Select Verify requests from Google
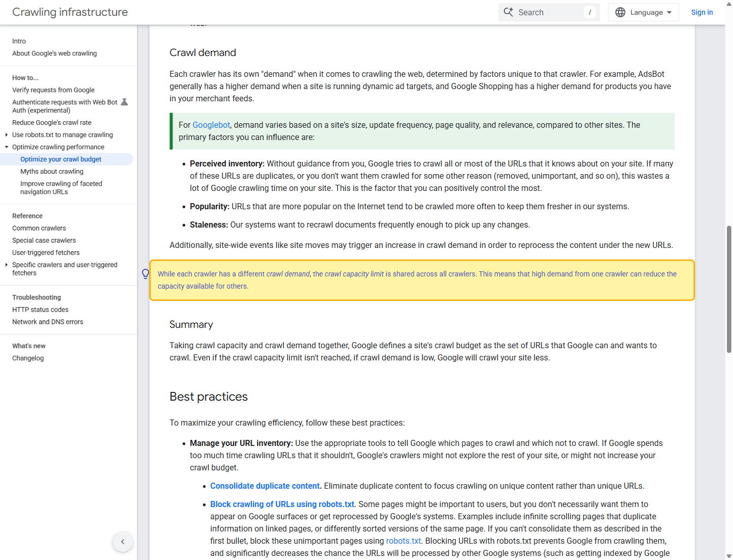This screenshot has height=560, width=733. (x=53, y=90)
